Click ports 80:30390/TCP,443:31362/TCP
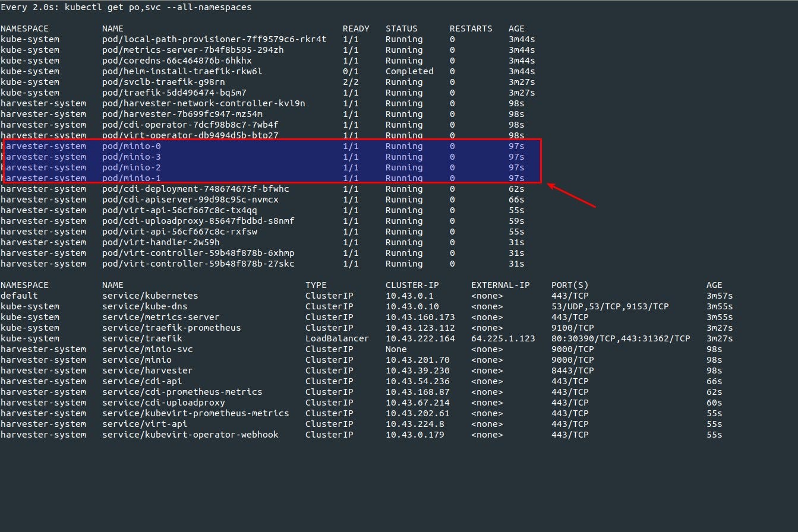This screenshot has height=532, width=798. (620, 338)
